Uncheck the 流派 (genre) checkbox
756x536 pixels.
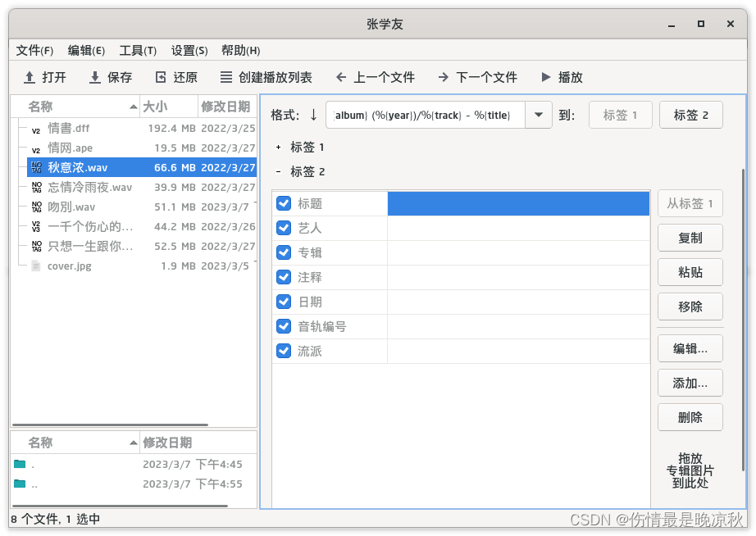point(284,351)
